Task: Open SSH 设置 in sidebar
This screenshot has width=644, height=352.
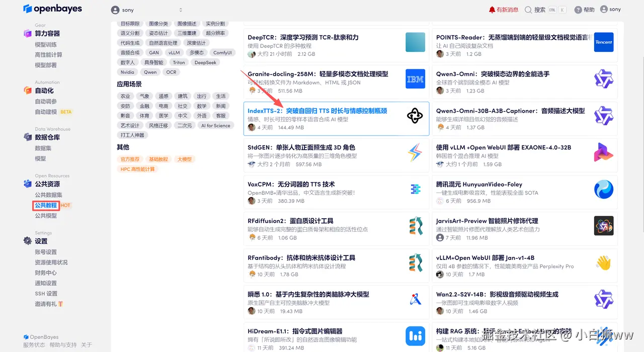Action: tap(46, 294)
